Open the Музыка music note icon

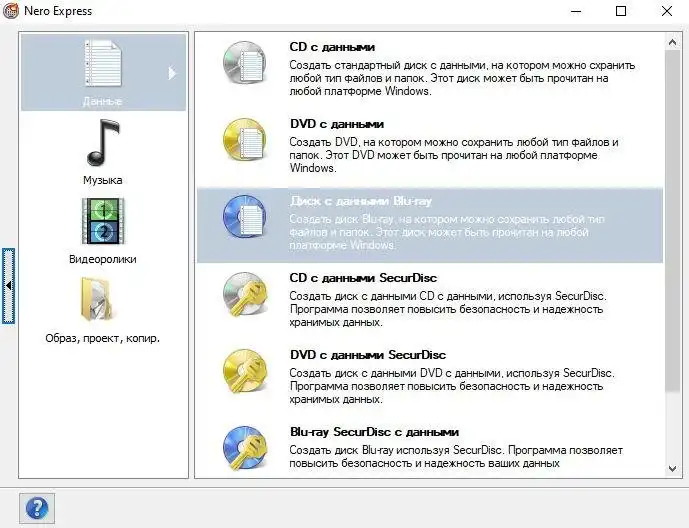point(103,143)
